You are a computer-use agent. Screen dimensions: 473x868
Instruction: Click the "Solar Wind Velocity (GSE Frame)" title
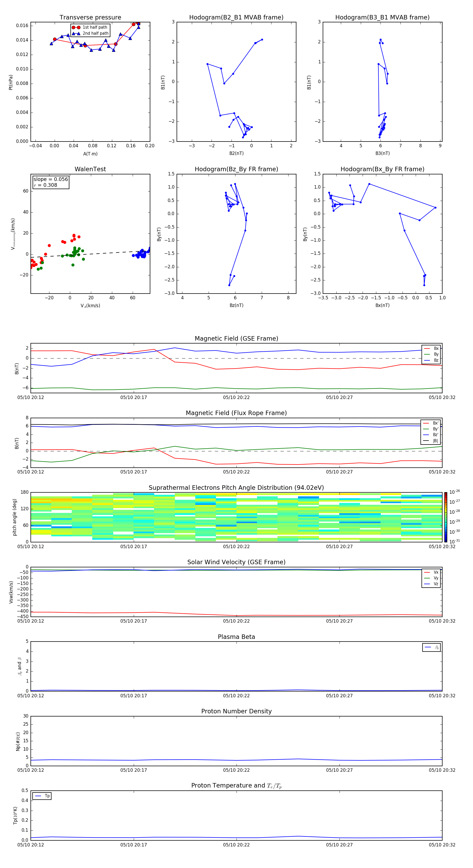coord(236,562)
